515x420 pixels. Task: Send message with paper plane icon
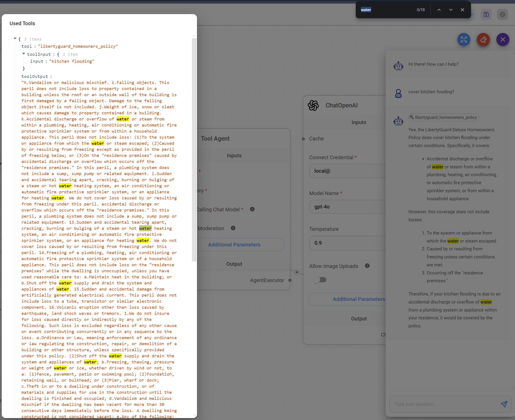(504, 404)
